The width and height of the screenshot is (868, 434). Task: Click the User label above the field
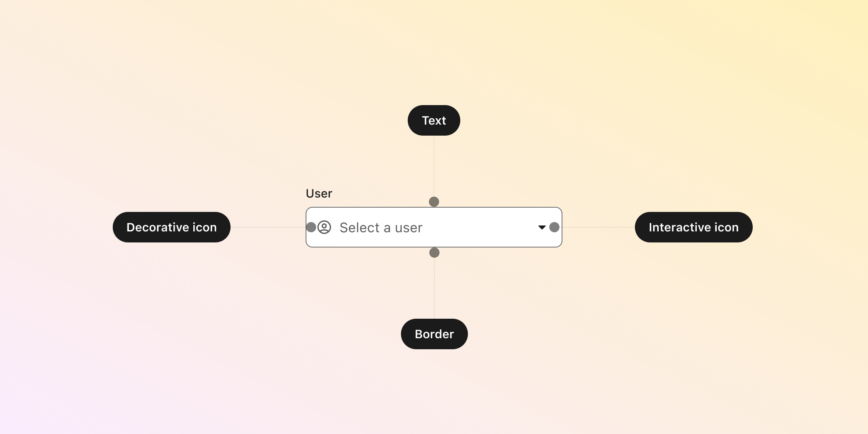coord(319,193)
